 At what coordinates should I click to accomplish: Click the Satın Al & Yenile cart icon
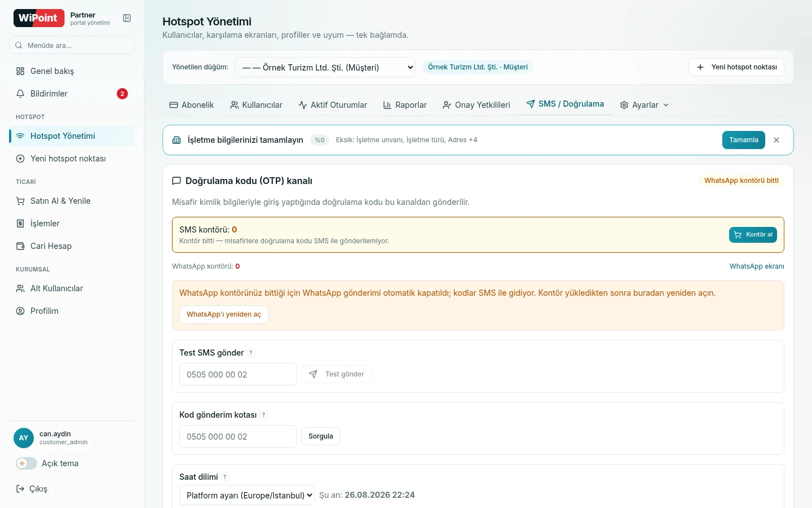[20, 201]
